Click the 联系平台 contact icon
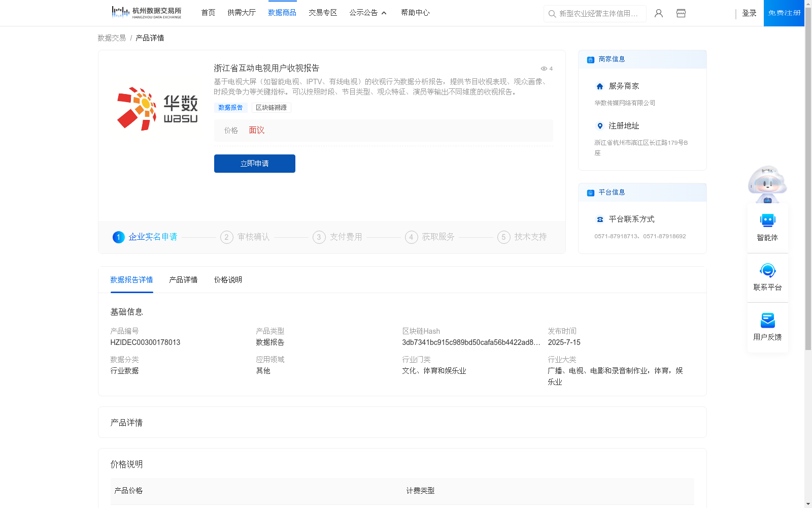Image resolution: width=812 pixels, height=508 pixels. point(767,271)
